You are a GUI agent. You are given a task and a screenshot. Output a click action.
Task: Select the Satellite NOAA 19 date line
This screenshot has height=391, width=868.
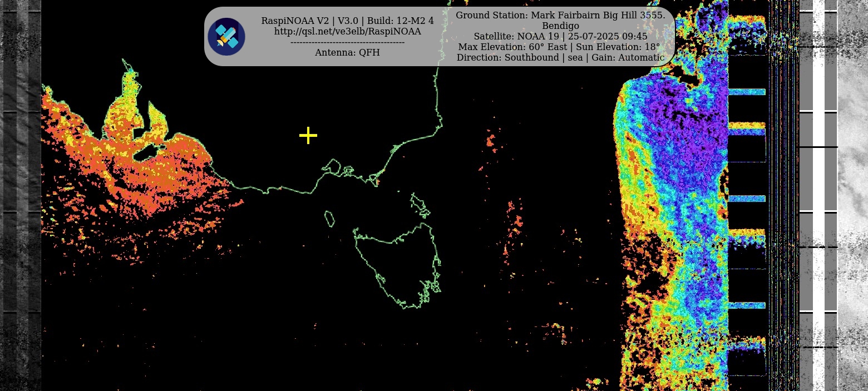click(560, 37)
